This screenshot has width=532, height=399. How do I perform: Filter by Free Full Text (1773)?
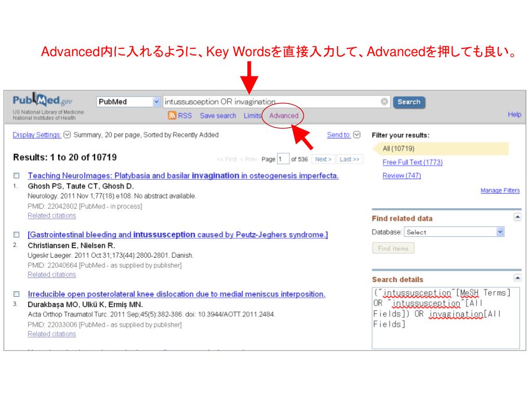[x=413, y=163]
